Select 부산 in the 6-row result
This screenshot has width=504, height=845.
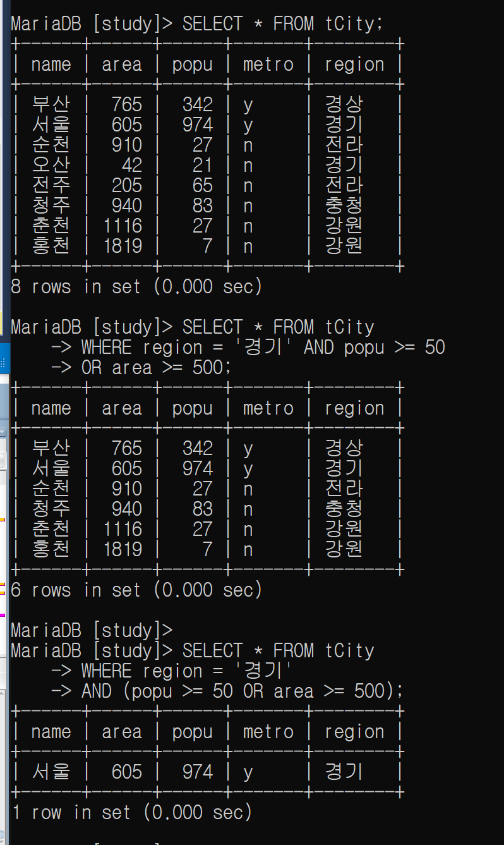click(51, 449)
